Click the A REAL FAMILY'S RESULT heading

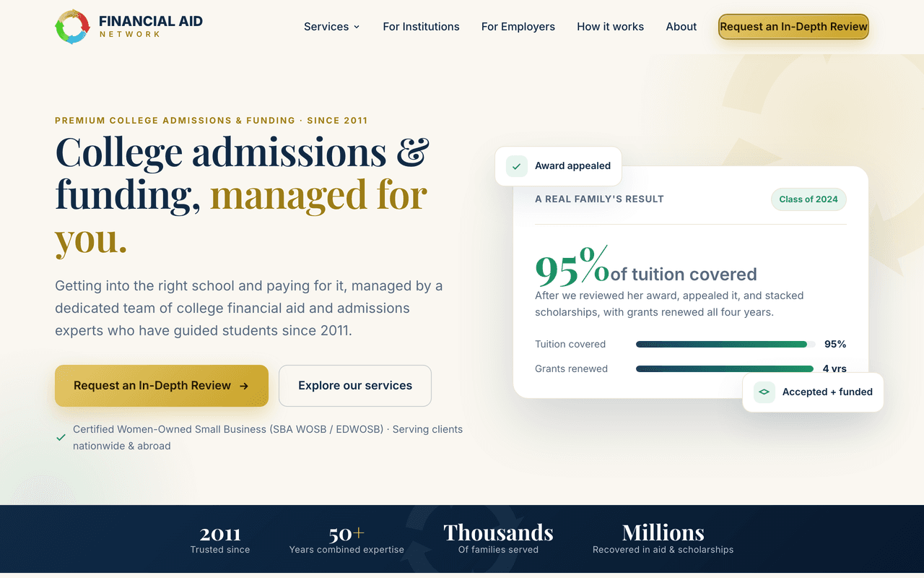point(599,199)
